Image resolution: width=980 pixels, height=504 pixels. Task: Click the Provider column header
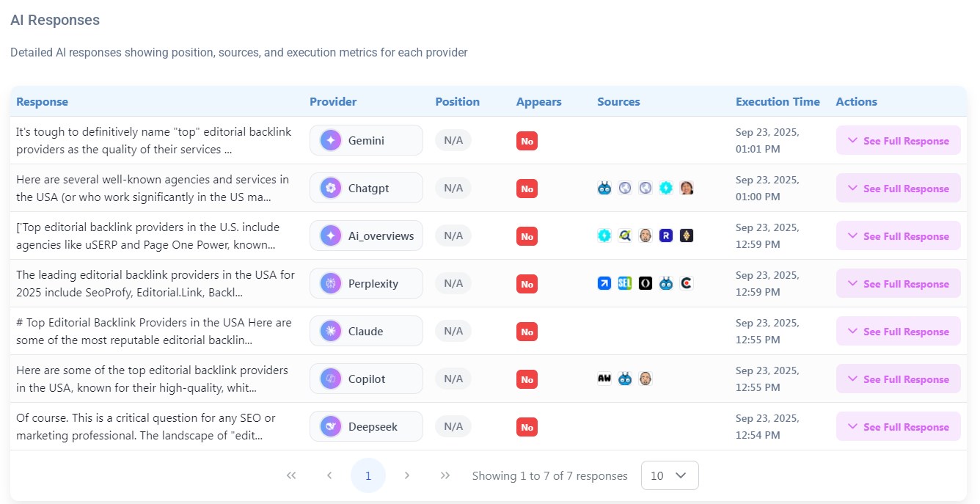click(333, 102)
